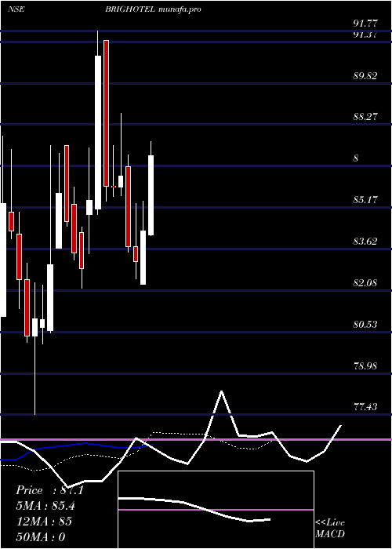The height and width of the screenshot is (549, 392).
Task: Click the 83.62 price level label
Action: pyautogui.click(x=365, y=242)
